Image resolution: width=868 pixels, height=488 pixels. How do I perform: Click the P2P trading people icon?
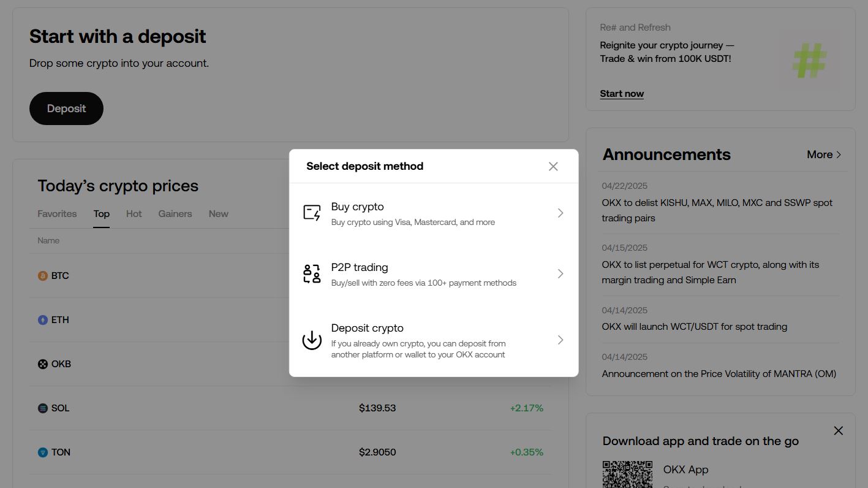[x=312, y=274]
